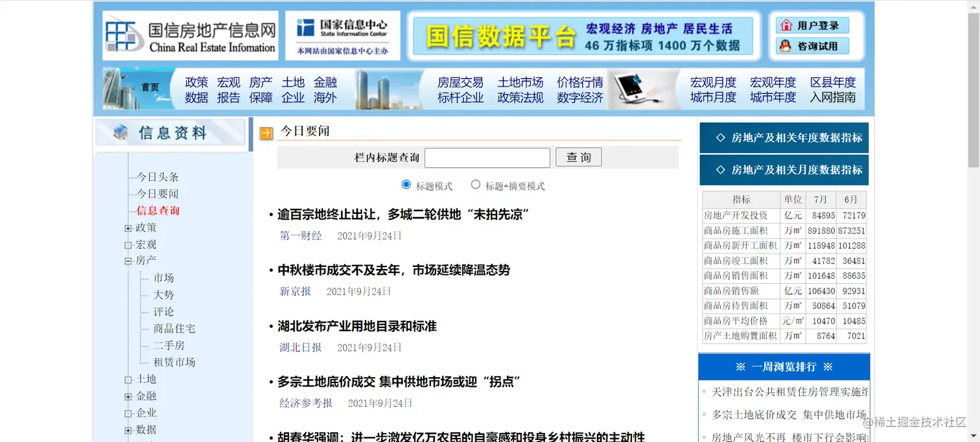
Task: Expand the 政策 tree node
Action: [x=128, y=227]
